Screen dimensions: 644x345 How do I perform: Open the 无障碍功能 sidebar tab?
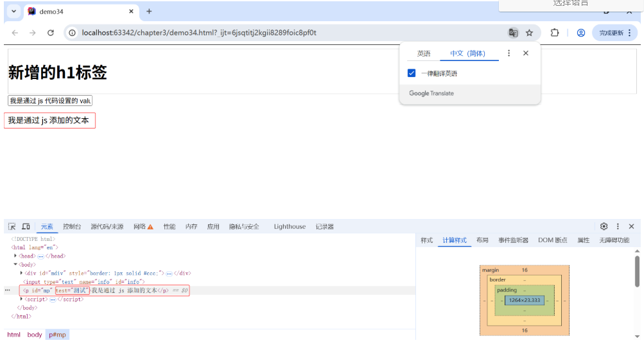tap(614, 240)
